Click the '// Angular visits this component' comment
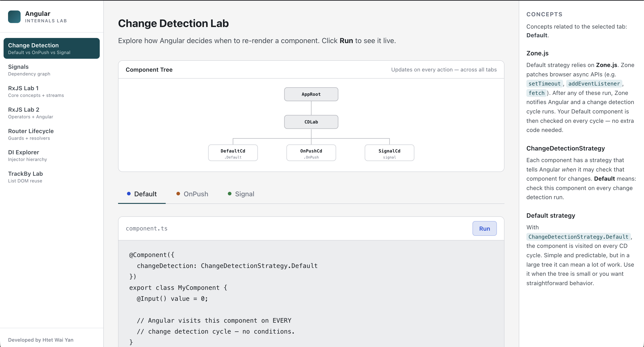This screenshot has width=644, height=347. click(214, 320)
